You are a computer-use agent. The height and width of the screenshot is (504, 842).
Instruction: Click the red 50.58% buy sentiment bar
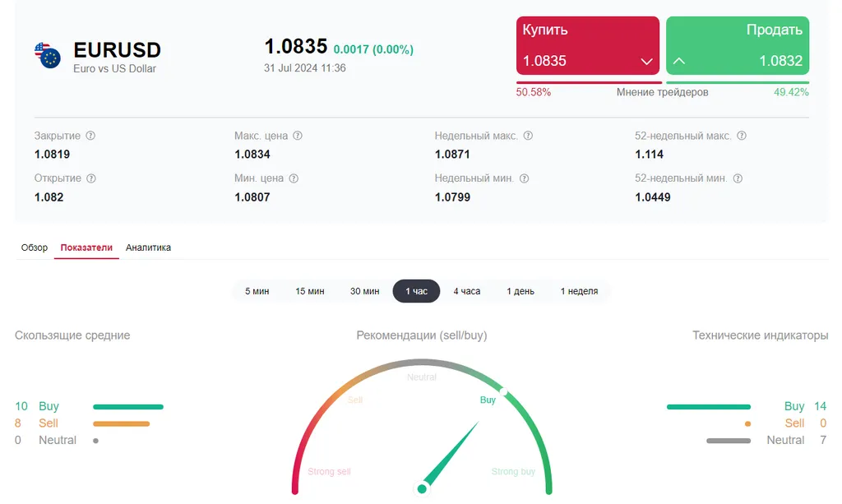589,83
